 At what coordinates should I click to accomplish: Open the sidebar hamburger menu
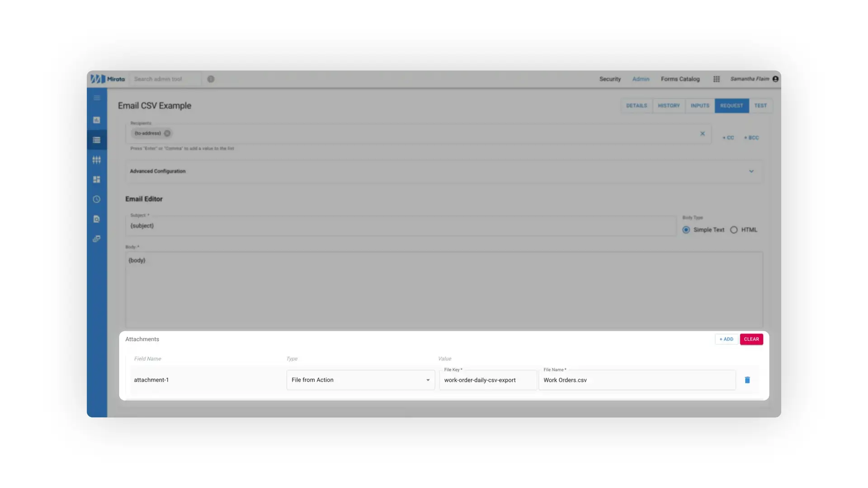[97, 98]
